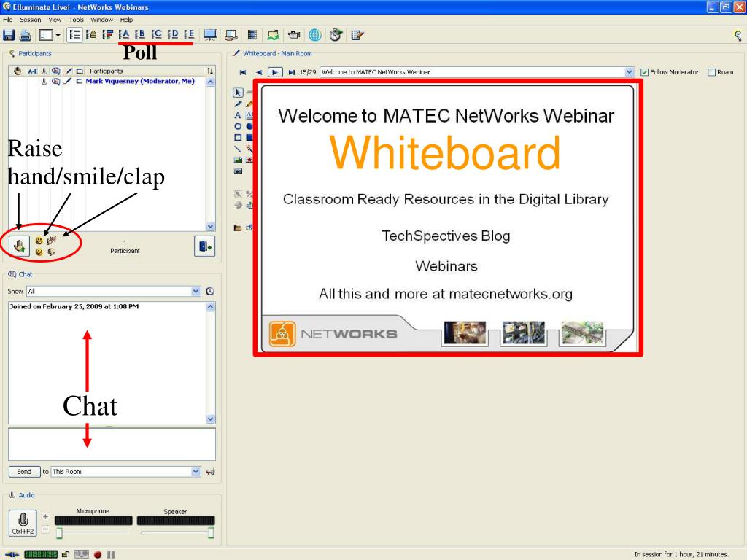
Task: Open the whiteboard presentation screen icon
Action: coord(210,35)
